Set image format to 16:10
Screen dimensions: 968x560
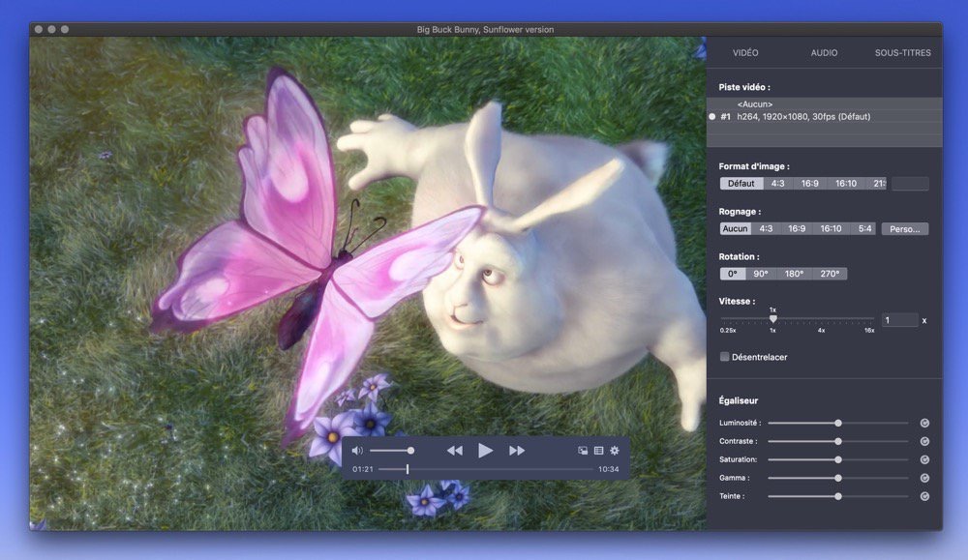[846, 183]
